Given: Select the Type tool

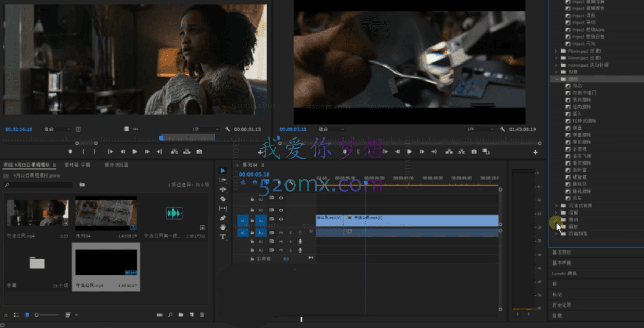Looking at the screenshot, I should [x=223, y=237].
